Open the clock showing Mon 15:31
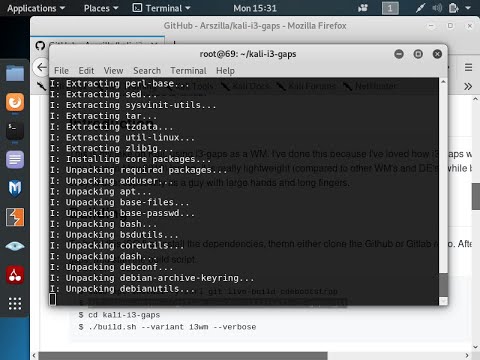This screenshot has width=480, height=360. click(255, 8)
